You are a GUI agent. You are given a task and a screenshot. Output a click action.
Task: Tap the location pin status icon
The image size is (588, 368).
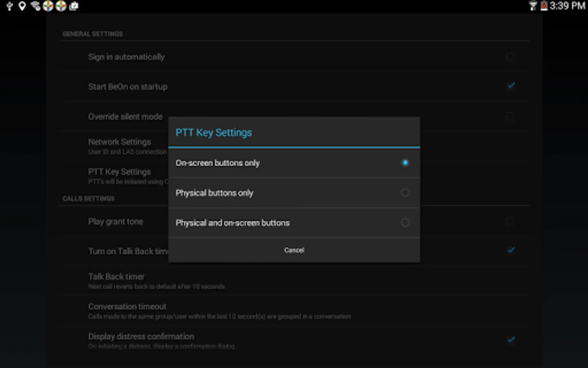pyautogui.click(x=22, y=6)
